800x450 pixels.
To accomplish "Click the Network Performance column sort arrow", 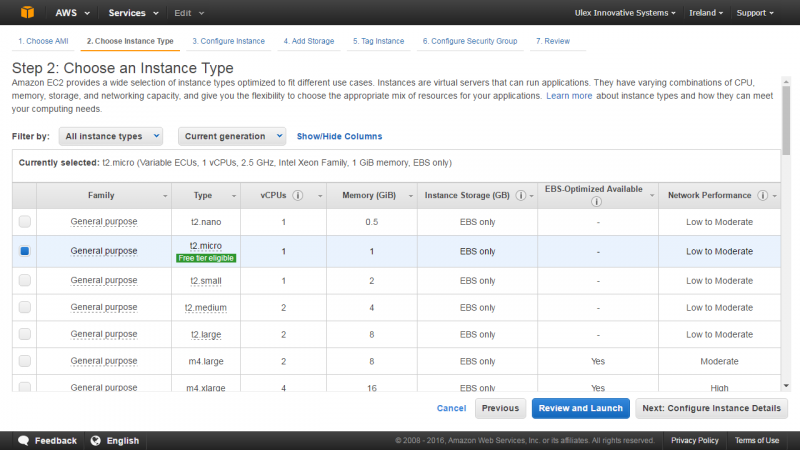I will coord(774,196).
